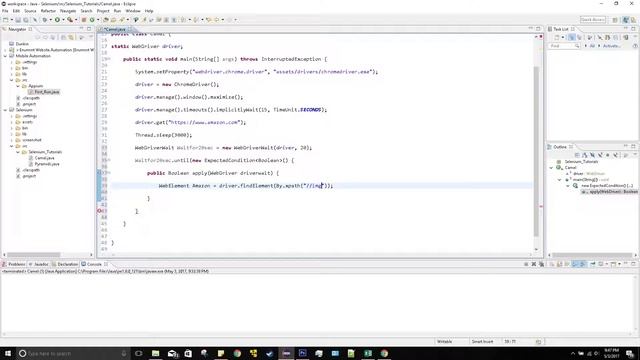The width and height of the screenshot is (640, 360).
Task: Toggle the breakpoint marker at line 43
Action: tap(99, 211)
